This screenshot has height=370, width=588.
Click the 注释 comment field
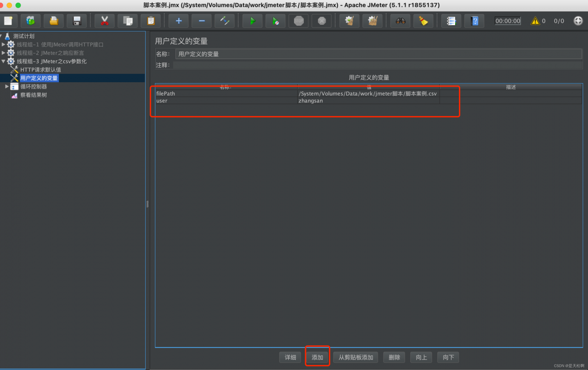click(x=378, y=65)
